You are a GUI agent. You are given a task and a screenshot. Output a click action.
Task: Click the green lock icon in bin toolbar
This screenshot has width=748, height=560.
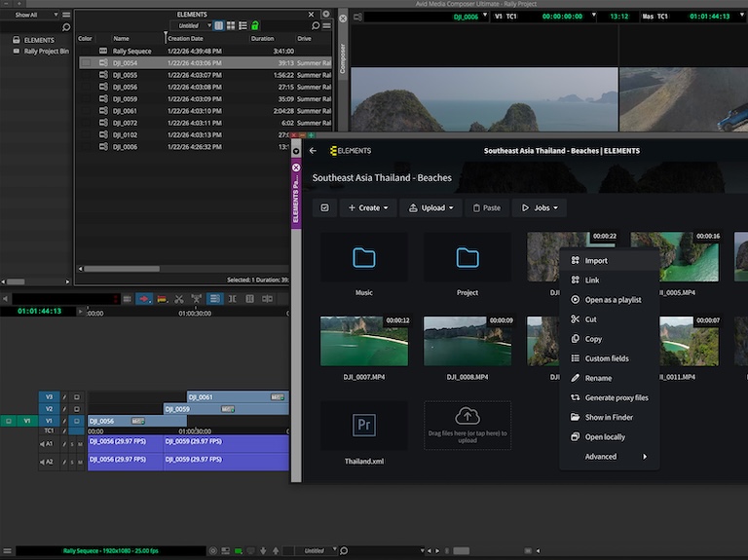(255, 25)
